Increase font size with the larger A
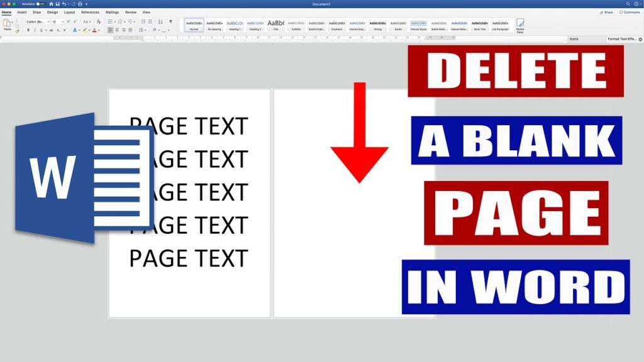This screenshot has height=362, width=644. tap(69, 21)
